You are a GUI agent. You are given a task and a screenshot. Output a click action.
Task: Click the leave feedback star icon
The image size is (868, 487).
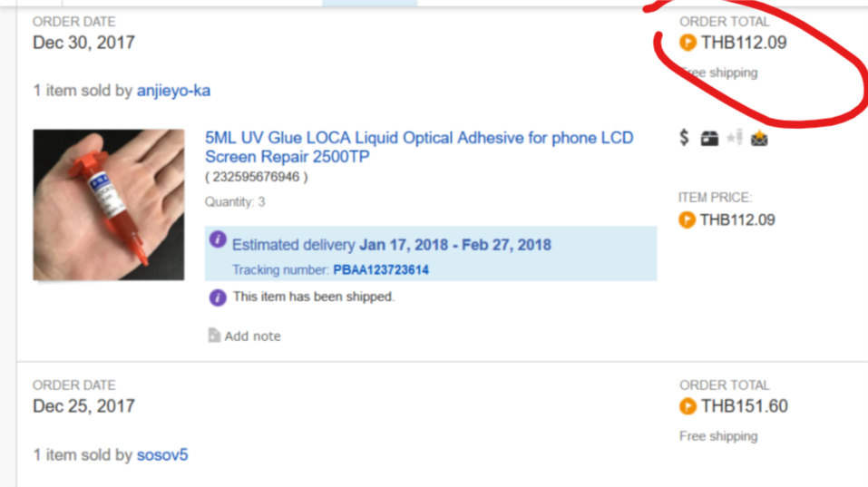tap(735, 137)
